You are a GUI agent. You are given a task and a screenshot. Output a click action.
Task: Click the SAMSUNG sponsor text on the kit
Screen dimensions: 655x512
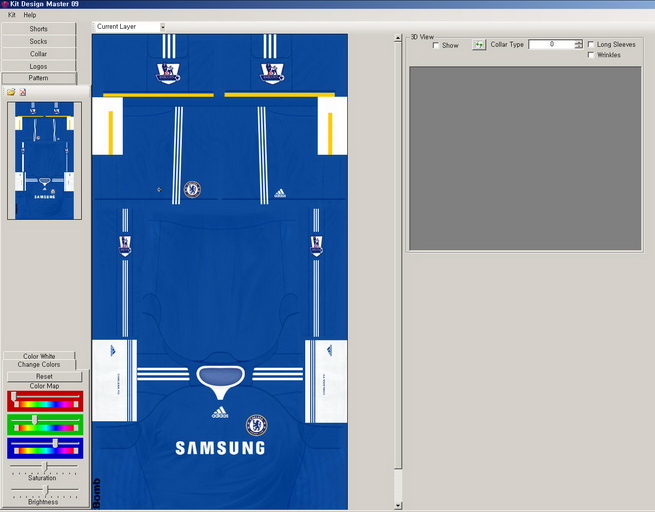point(220,448)
